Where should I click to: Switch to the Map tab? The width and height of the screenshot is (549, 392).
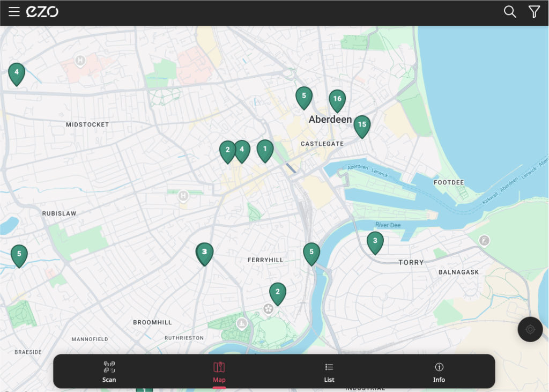pos(219,372)
